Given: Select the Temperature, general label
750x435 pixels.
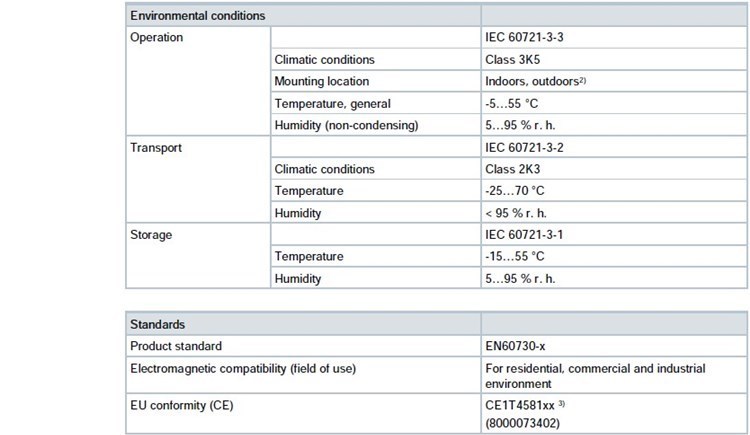Looking at the screenshot, I should coord(333,103).
